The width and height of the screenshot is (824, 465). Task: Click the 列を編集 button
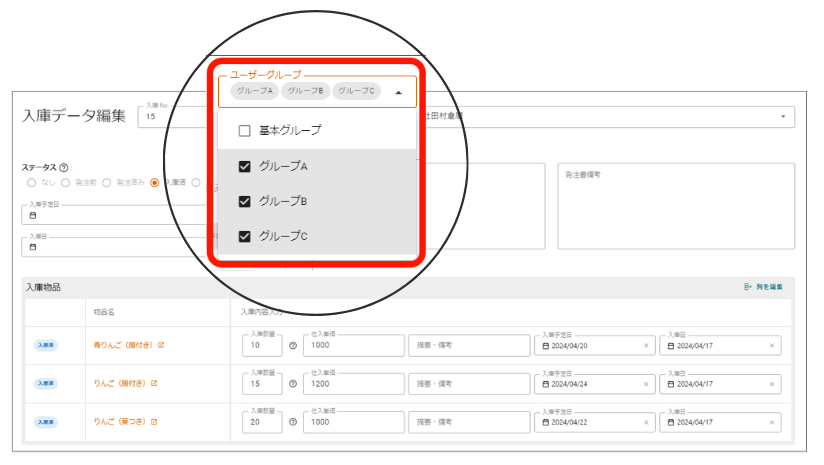click(x=764, y=287)
